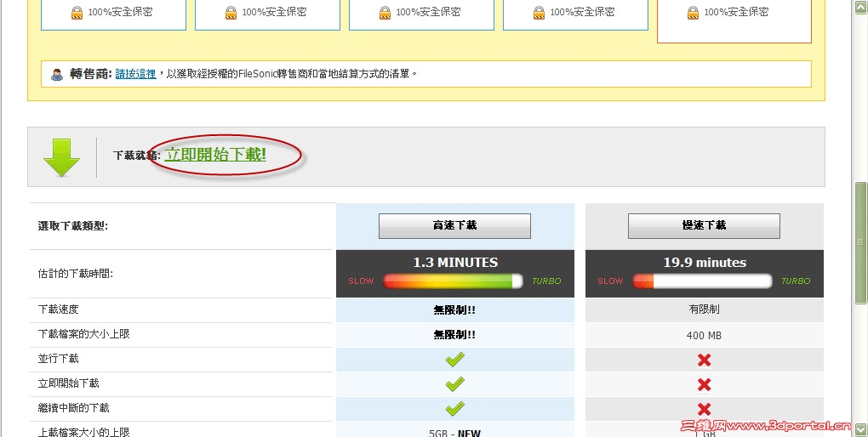Click green checkmark in 繼續中斷的下載 row
This screenshot has height=437, width=868.
tap(454, 409)
